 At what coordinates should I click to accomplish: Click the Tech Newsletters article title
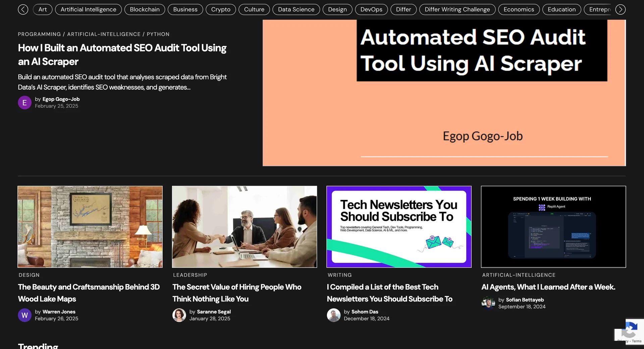point(389,293)
